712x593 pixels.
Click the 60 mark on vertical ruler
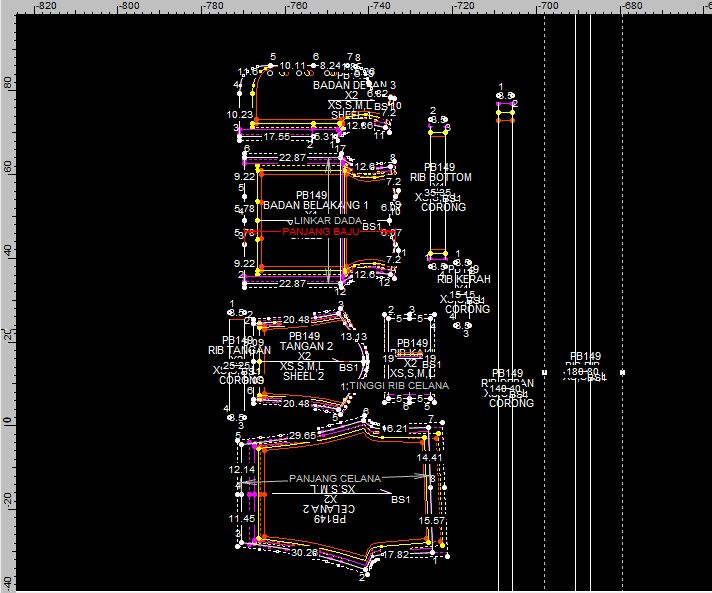click(6, 166)
